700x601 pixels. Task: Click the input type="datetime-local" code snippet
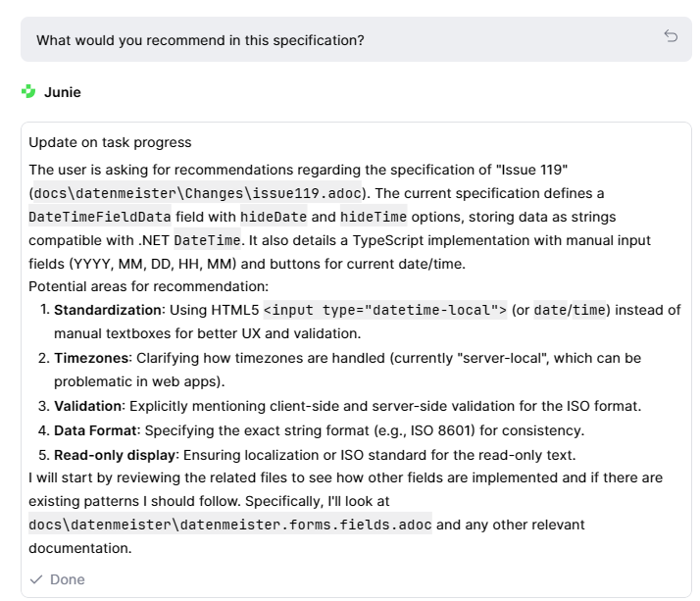[x=385, y=310]
